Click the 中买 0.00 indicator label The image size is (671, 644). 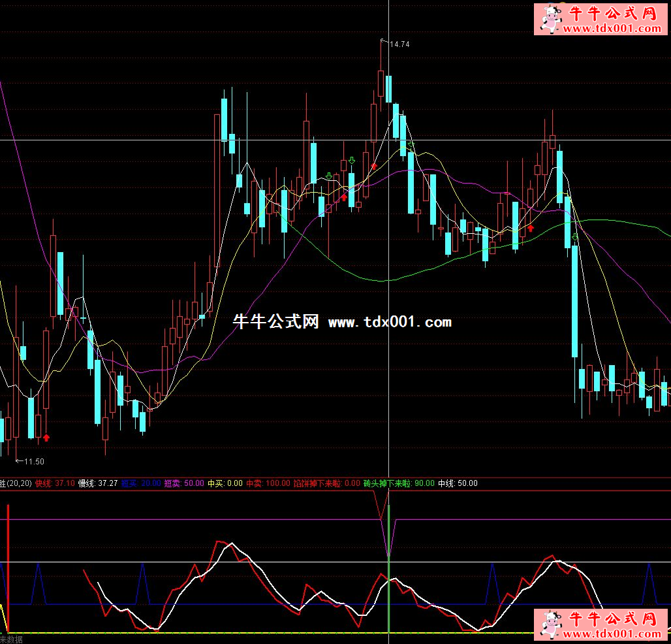(225, 483)
